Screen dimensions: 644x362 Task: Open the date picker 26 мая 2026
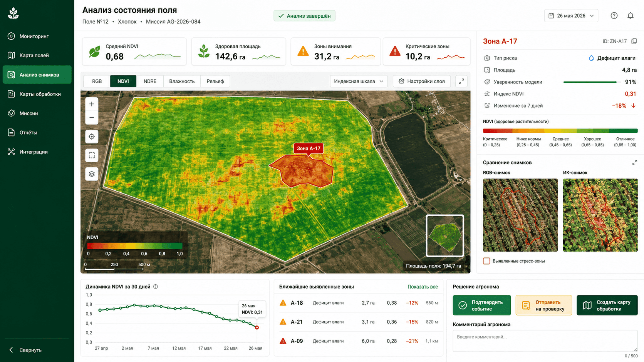(571, 16)
